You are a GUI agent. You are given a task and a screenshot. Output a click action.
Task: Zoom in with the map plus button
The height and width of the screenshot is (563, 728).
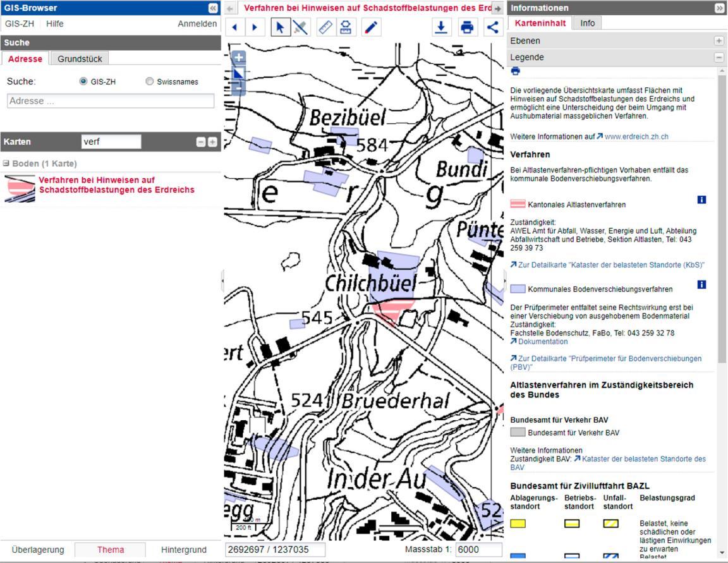click(239, 58)
